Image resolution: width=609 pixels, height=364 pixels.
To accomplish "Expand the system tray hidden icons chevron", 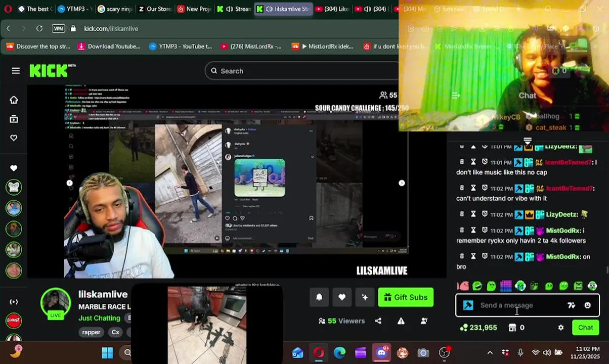I will (490, 353).
